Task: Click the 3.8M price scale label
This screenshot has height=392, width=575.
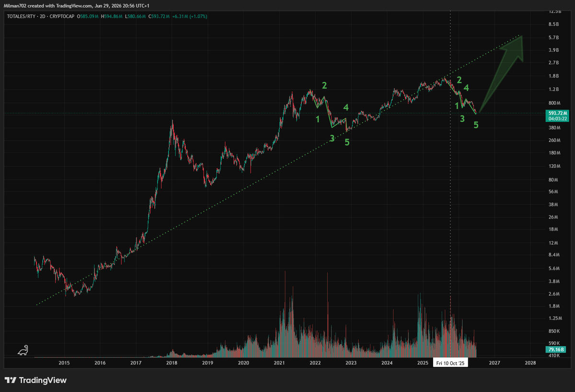Action: click(553, 281)
